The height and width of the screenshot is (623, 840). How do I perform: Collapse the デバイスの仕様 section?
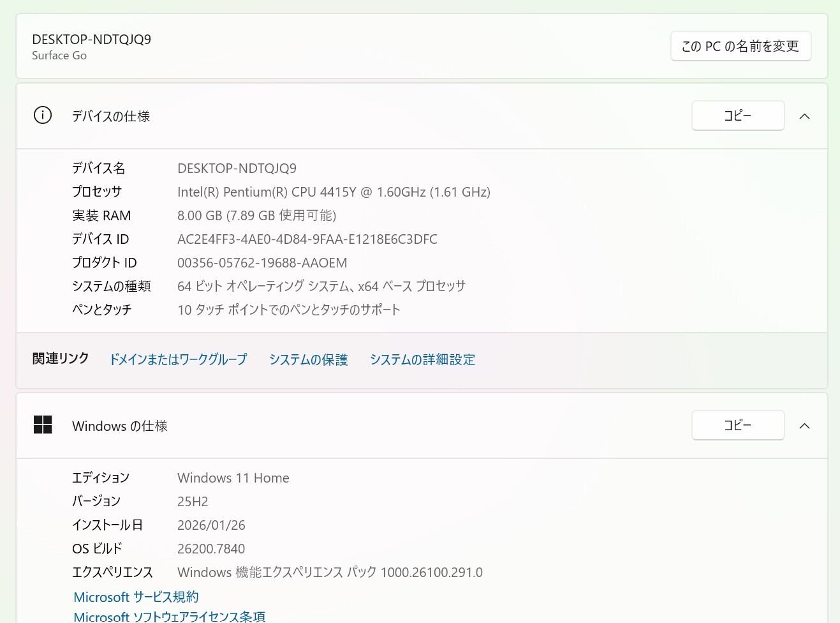[x=805, y=116]
